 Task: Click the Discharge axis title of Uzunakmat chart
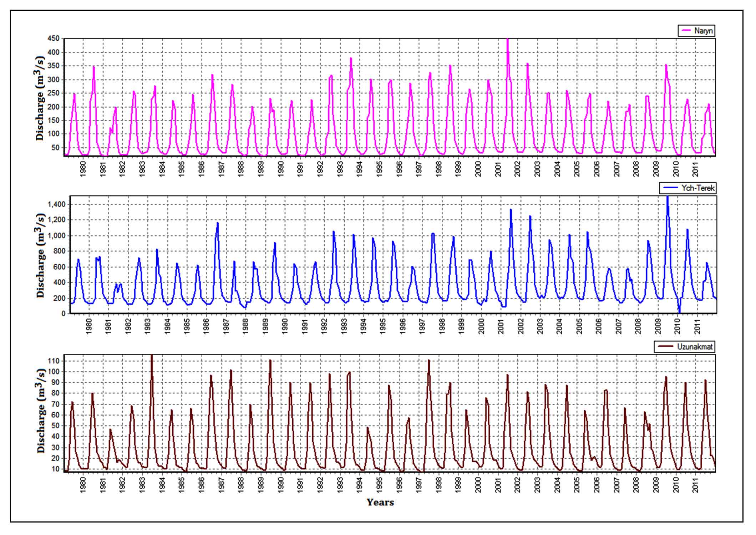[x=40, y=411]
